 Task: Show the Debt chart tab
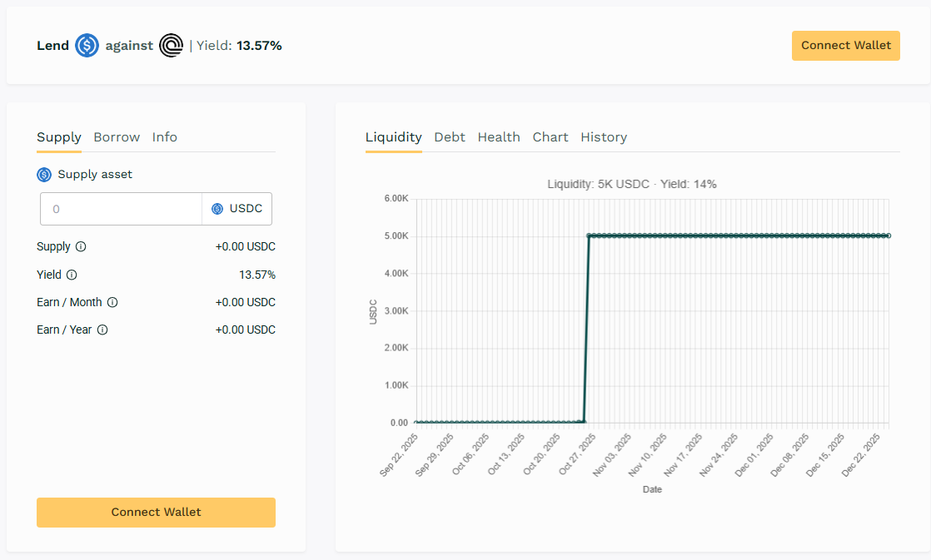coord(450,137)
